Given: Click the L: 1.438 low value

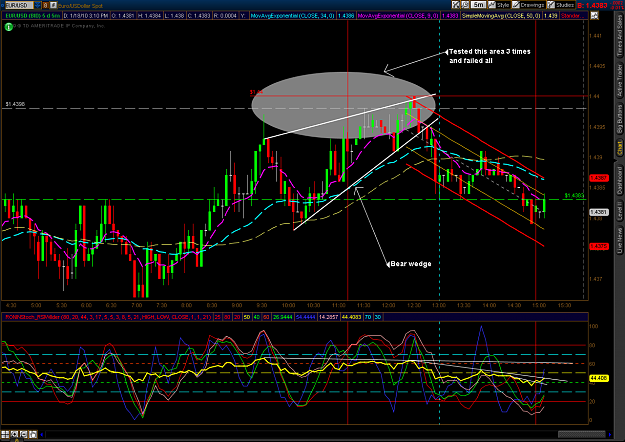Looking at the screenshot, I should coord(174,16).
